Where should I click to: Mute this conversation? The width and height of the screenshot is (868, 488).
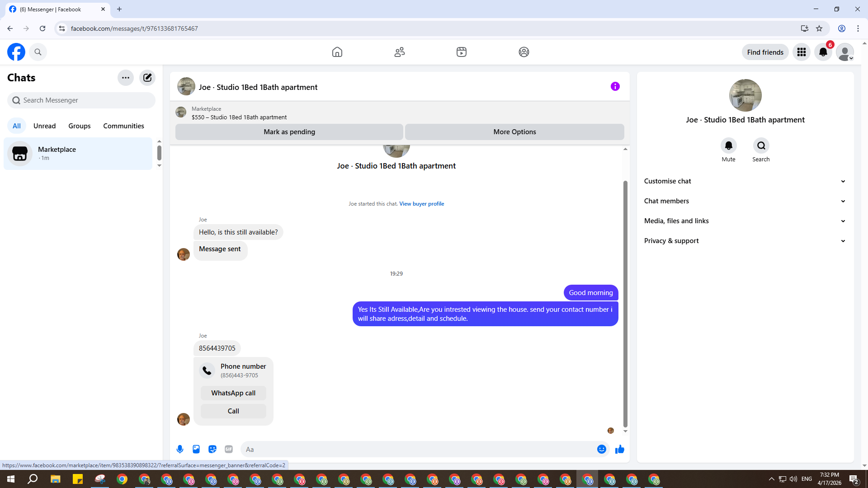[x=728, y=145]
